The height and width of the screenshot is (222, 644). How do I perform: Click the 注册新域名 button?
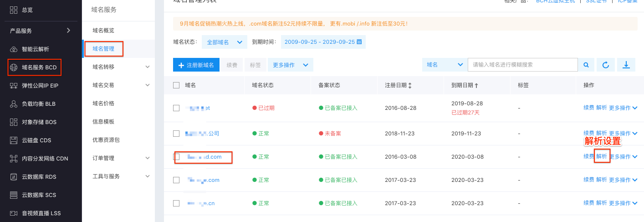click(x=196, y=65)
